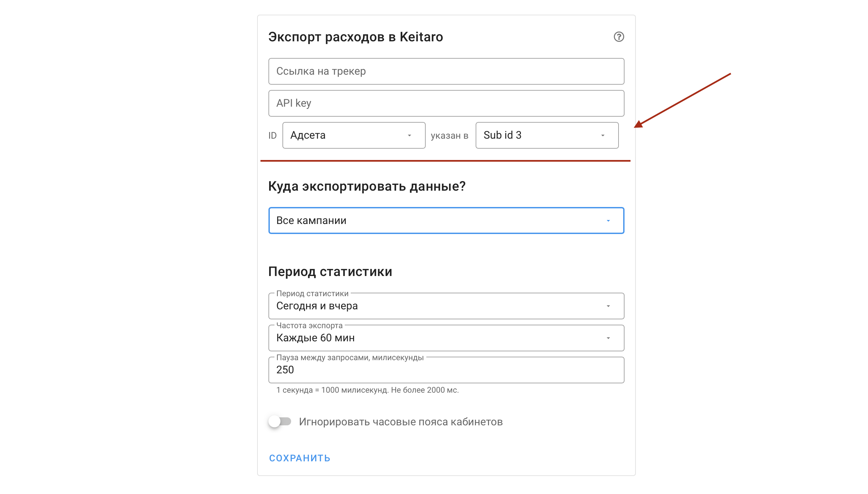Click heading 'Экспорт расходов в Keitaro'
This screenshot has width=868, height=494.
point(355,37)
